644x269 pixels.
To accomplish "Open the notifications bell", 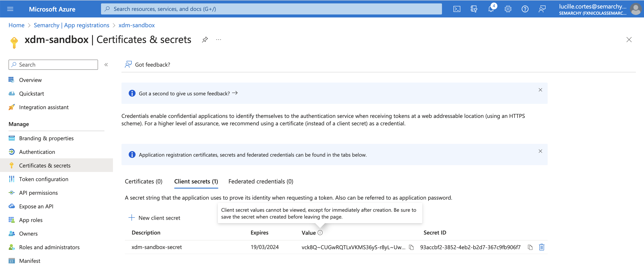I will pyautogui.click(x=491, y=9).
